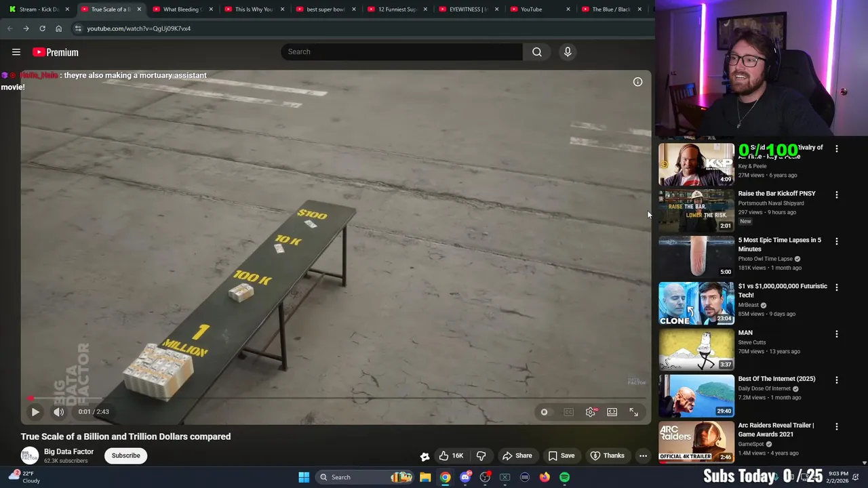Click the Windows taskbar Search box

pos(365,477)
